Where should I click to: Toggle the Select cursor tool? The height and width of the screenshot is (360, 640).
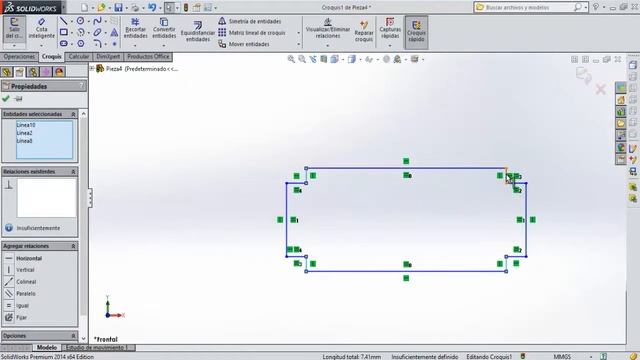(169, 7)
